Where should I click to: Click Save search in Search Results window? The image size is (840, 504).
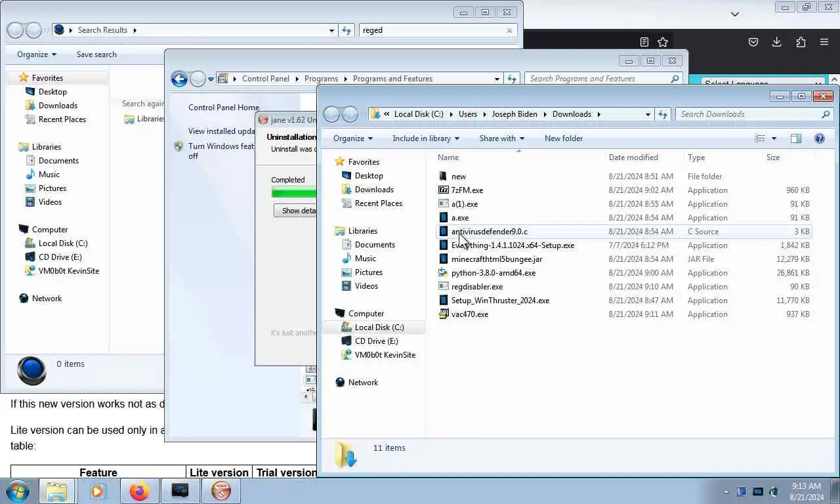coord(96,54)
